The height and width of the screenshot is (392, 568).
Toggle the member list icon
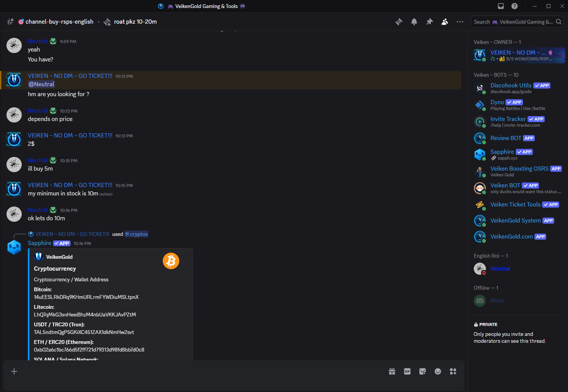click(445, 22)
